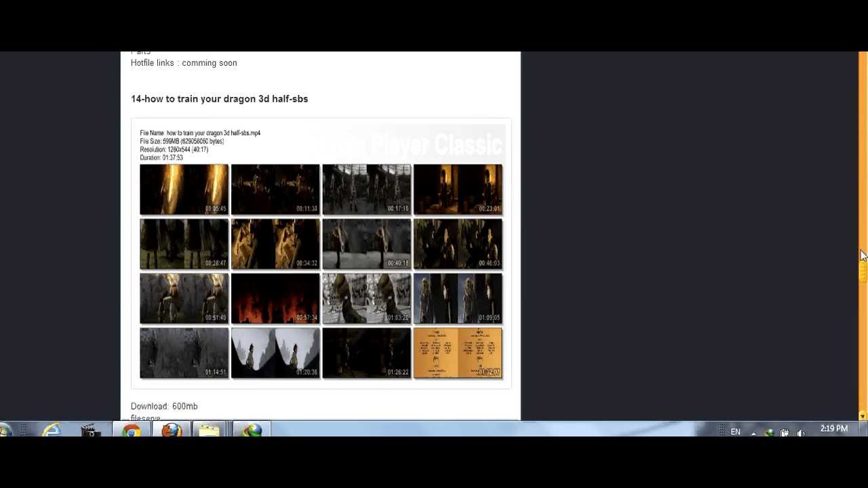Click the 'Duration: 01:37:53' text
This screenshot has height=488, width=868.
click(161, 158)
